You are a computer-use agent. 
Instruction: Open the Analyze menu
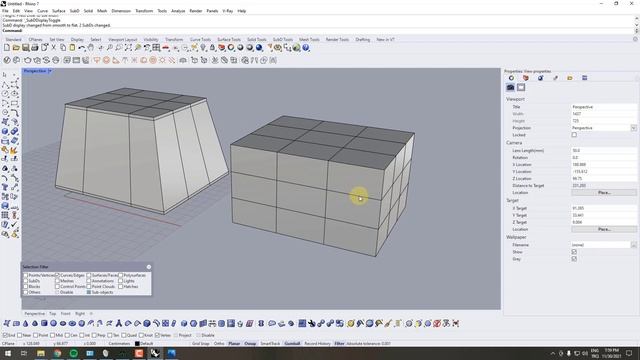click(178, 11)
